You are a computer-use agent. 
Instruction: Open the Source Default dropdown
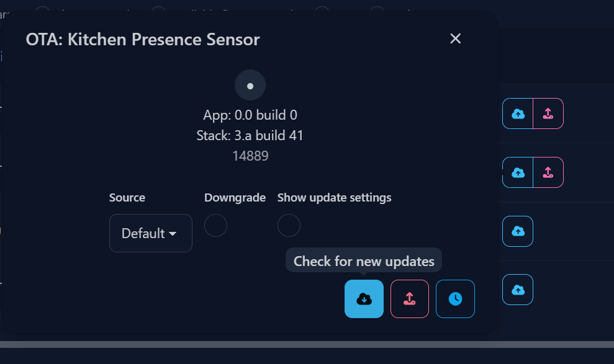151,233
